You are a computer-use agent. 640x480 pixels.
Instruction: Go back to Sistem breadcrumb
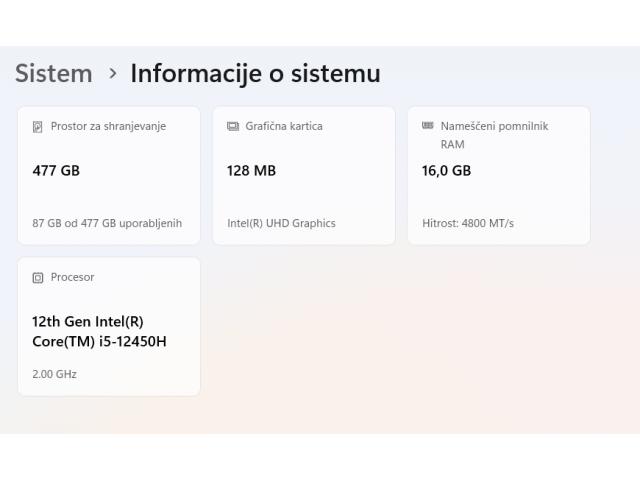point(53,73)
